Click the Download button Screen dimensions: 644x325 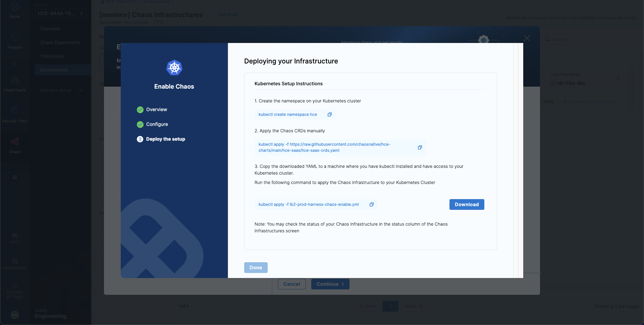(467, 204)
